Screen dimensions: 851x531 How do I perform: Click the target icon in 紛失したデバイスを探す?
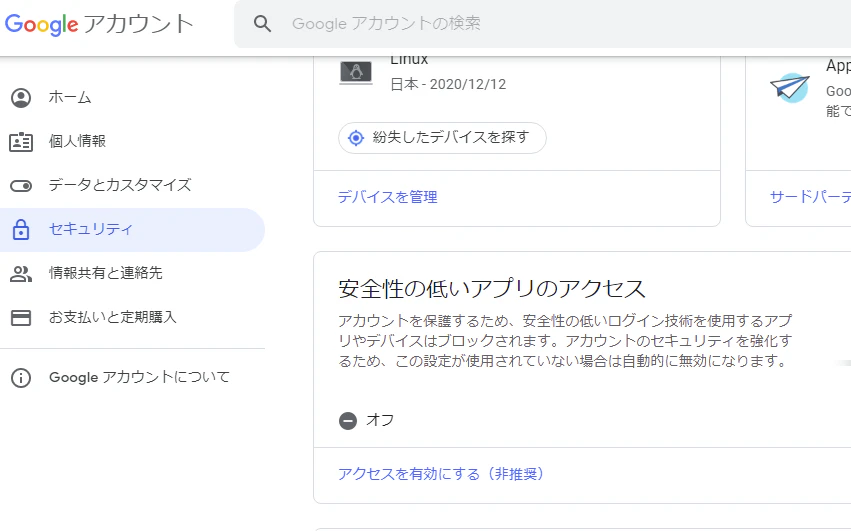click(356, 138)
